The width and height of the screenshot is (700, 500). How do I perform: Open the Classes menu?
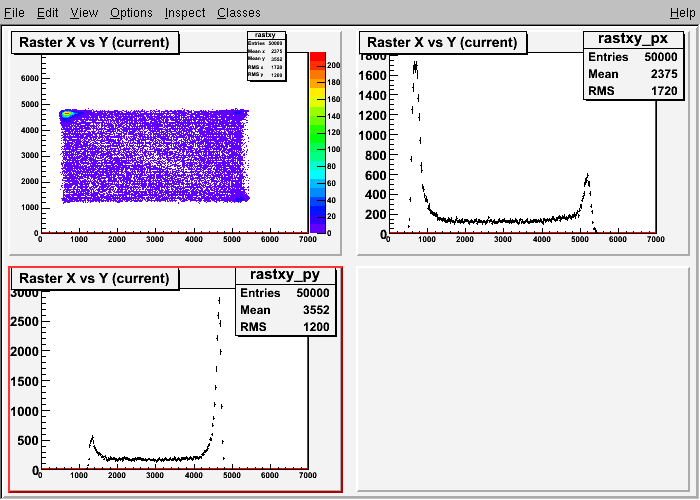(239, 13)
